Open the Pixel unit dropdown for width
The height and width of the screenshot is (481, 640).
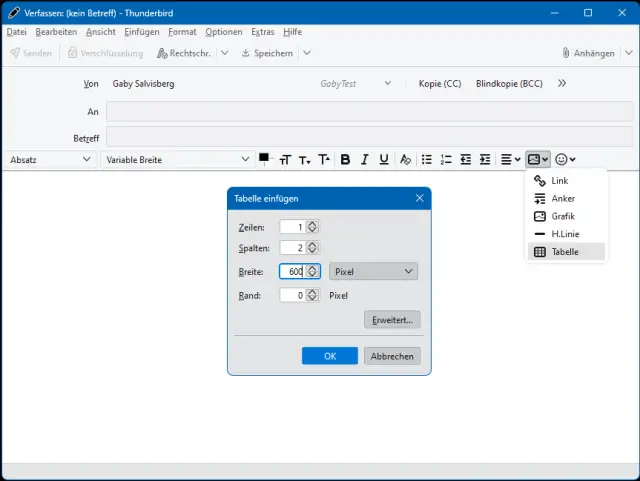pyautogui.click(x=373, y=271)
